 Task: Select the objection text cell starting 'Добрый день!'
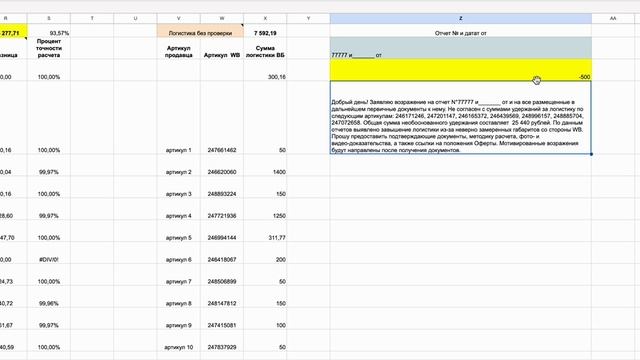(460, 118)
